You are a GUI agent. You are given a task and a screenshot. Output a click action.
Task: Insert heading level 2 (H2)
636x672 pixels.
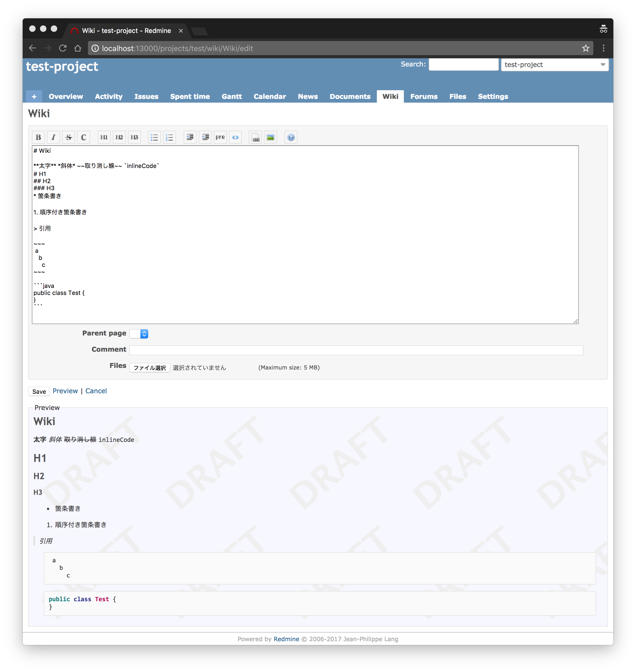[x=119, y=137]
